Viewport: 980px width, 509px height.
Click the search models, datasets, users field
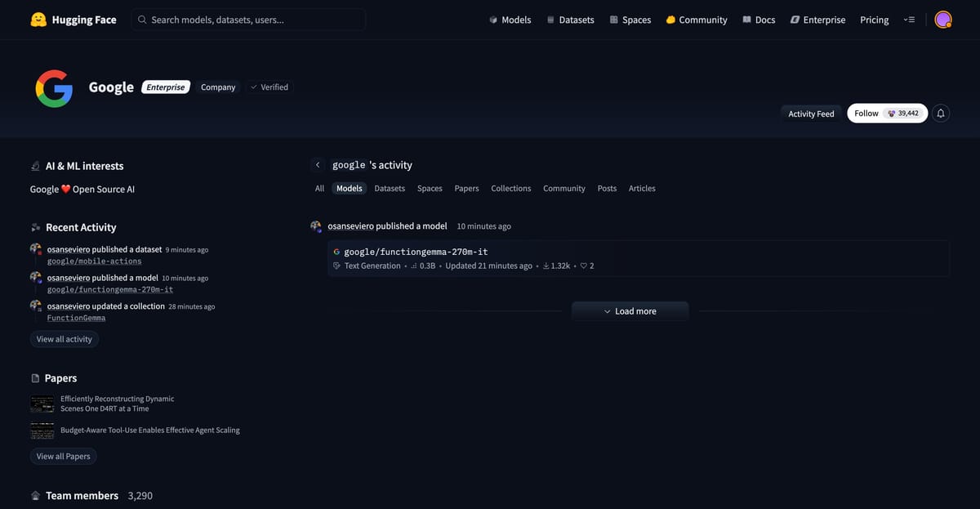pos(248,20)
